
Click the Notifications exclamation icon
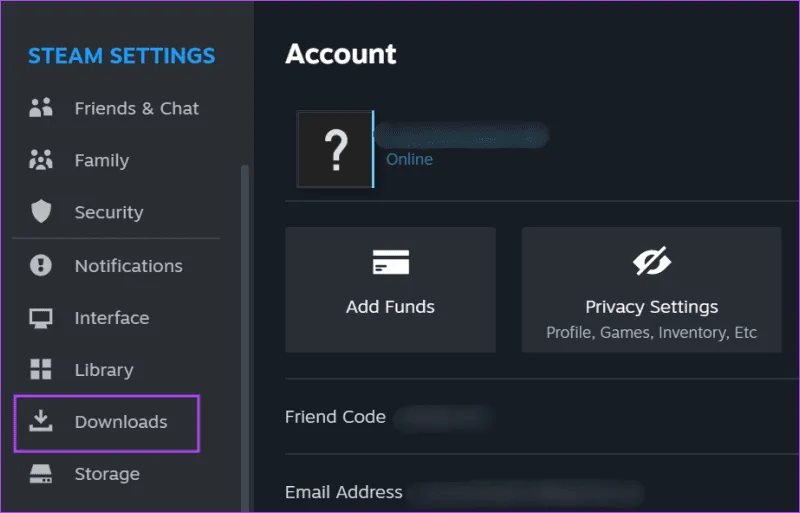[41, 266]
